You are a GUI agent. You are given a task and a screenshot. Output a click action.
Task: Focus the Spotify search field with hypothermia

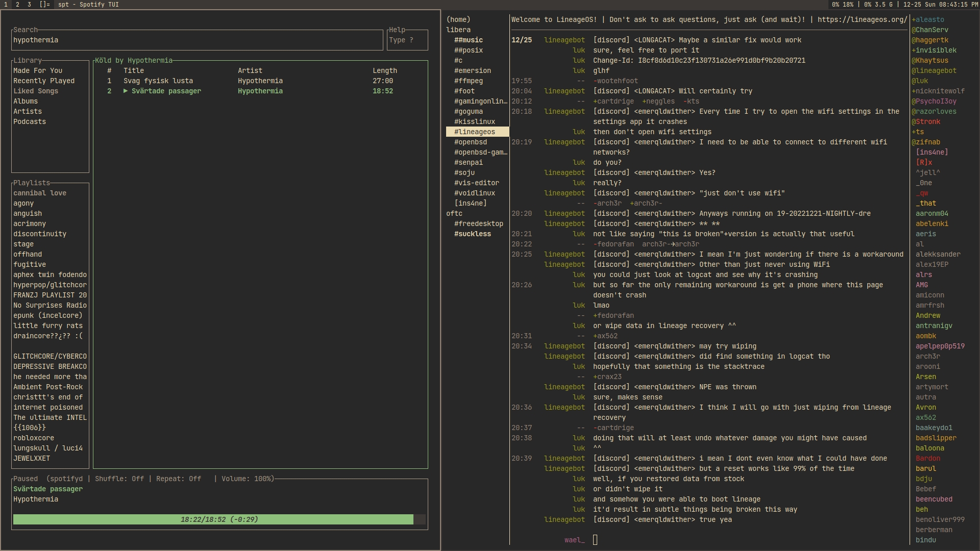click(197, 40)
